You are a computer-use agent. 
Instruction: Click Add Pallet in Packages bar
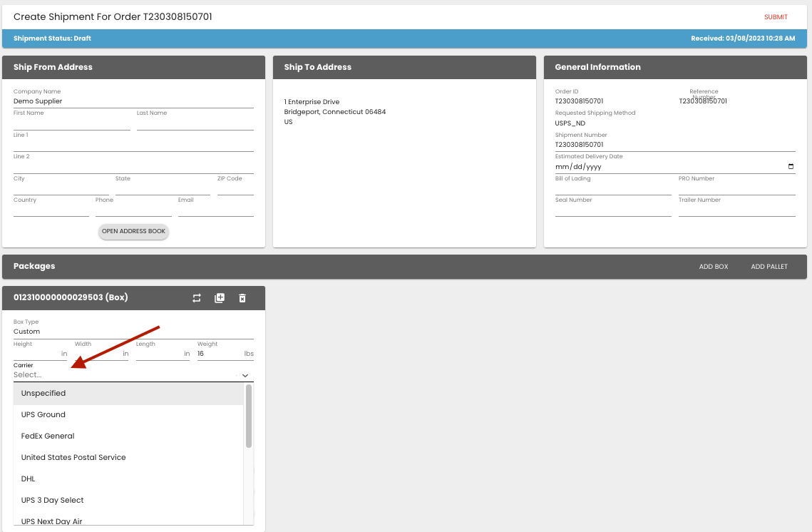[769, 267]
